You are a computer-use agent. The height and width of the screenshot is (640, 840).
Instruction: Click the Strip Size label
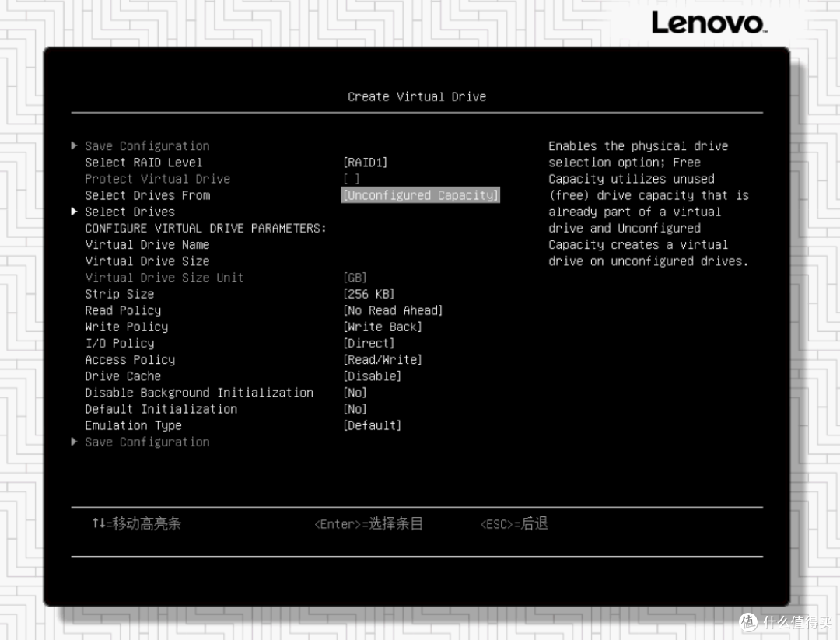[x=120, y=294]
